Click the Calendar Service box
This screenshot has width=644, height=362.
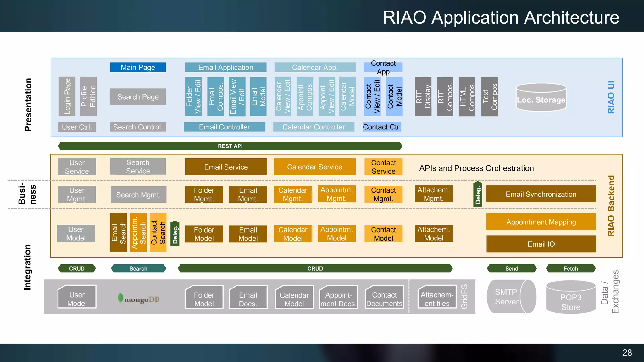[314, 167]
